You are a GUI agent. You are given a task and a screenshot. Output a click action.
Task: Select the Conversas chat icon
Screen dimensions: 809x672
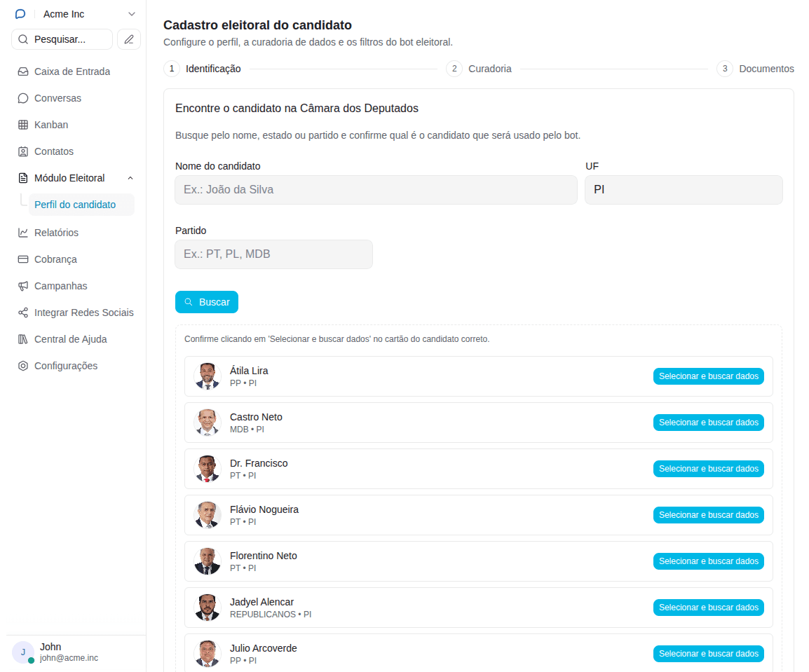(23, 98)
